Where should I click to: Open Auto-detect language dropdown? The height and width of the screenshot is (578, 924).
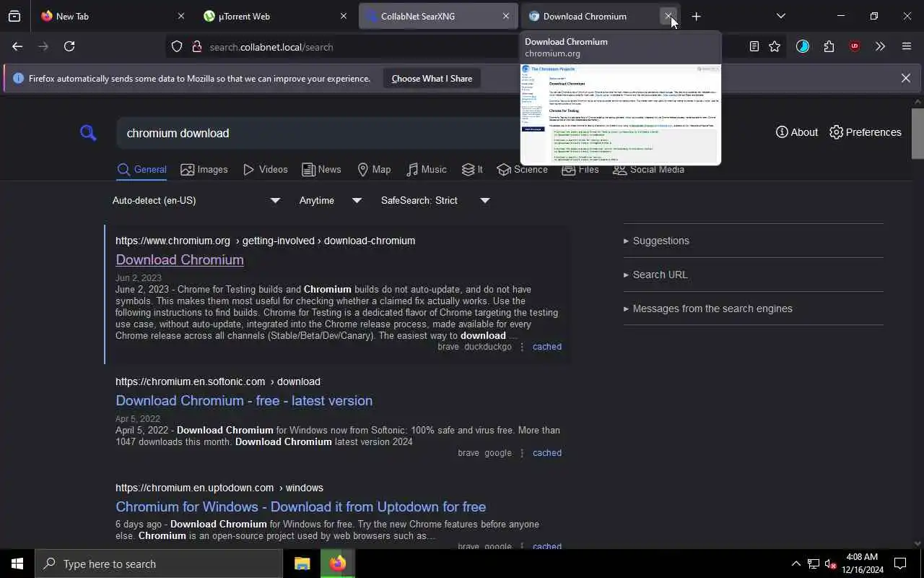click(x=196, y=200)
